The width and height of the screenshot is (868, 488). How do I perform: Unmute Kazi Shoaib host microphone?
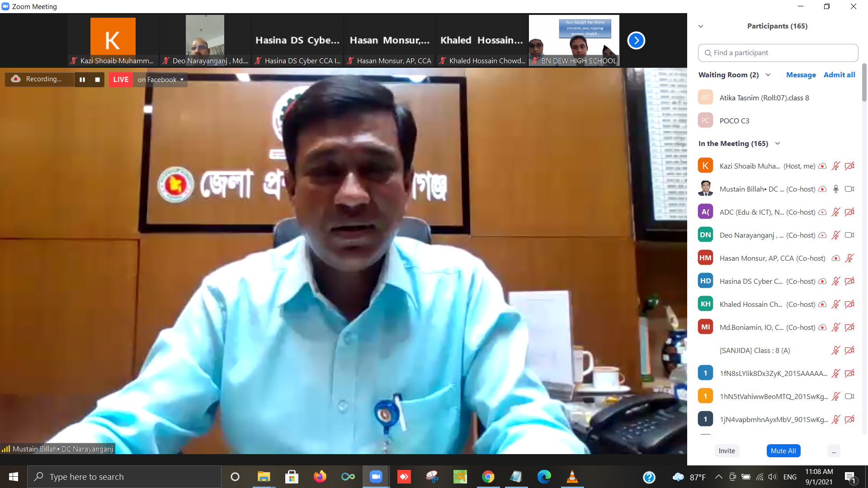tap(836, 166)
